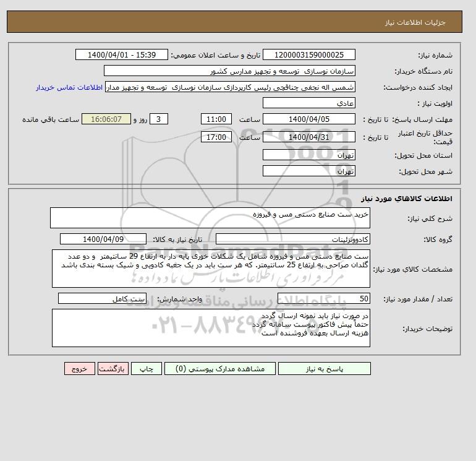Click the priority field 'عادي'
This screenshot has height=461, width=476.
[x=308, y=103]
